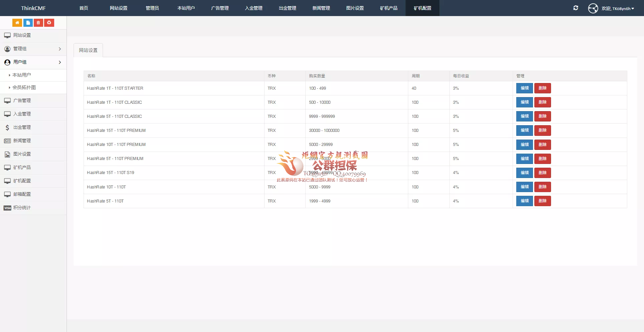Viewport: 644px width, 332px height.
Task: Click the orange home icon button
Action: click(x=17, y=23)
